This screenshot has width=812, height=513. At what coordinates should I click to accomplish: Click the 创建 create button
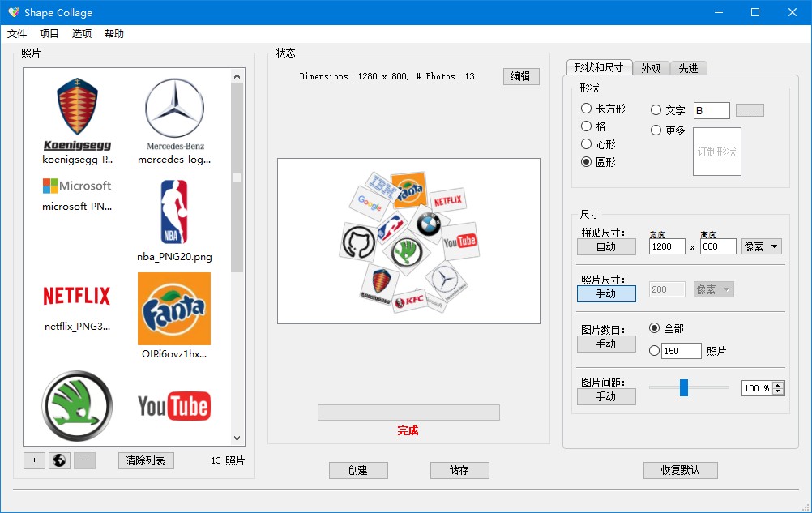click(x=358, y=470)
